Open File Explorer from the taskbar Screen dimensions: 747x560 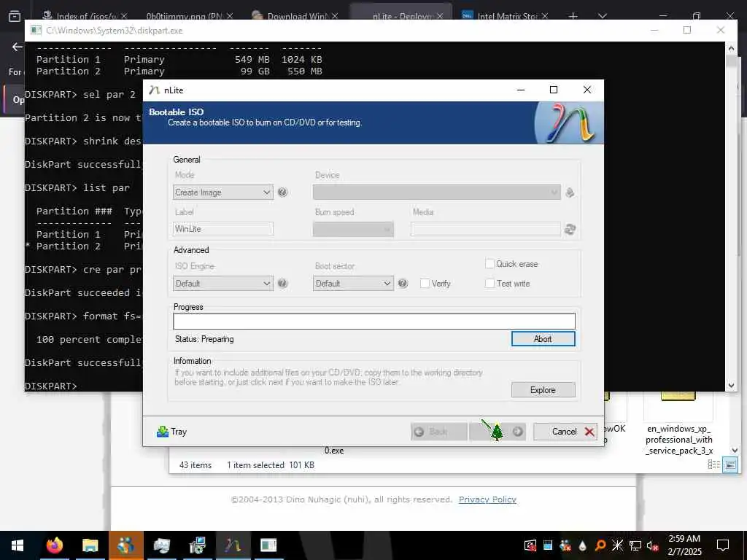pyautogui.click(x=90, y=545)
